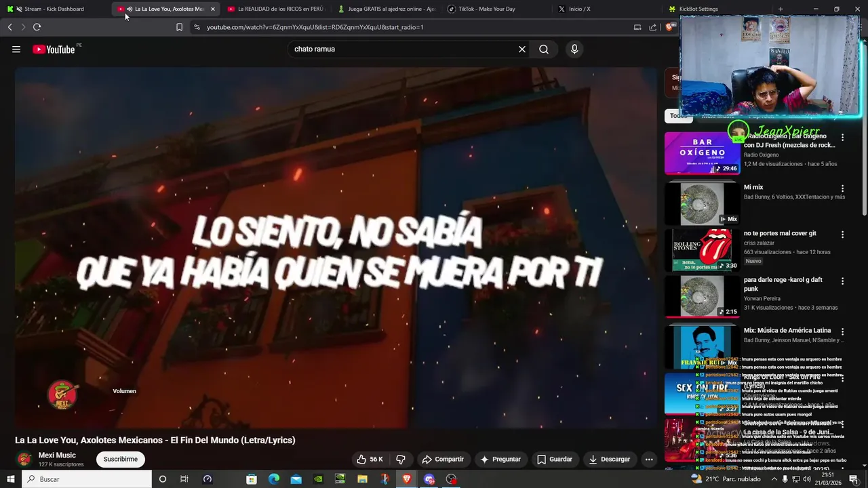Screen dimensions: 868x488
Task: Clear the search box with X
Action: [522, 49]
